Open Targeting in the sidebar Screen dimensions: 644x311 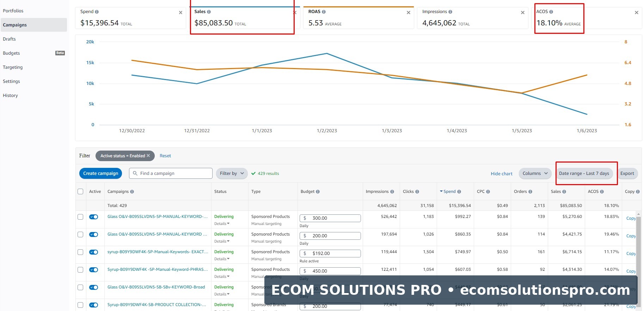[13, 67]
